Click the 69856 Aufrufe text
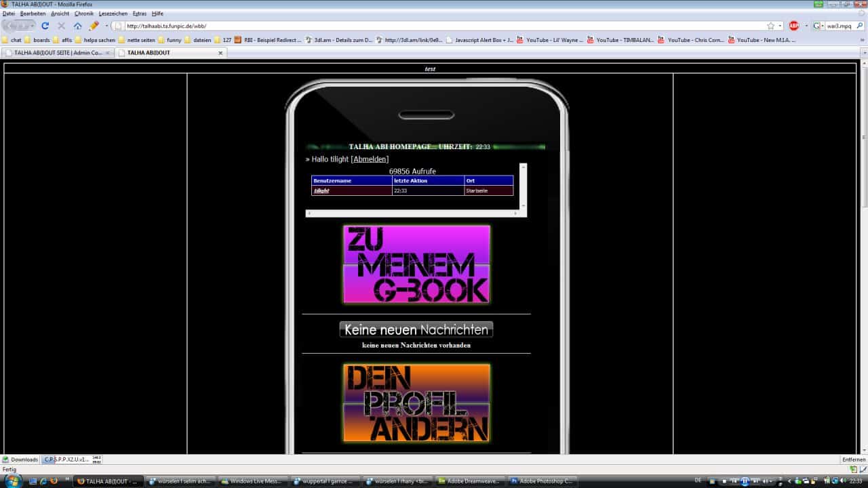The height and width of the screenshot is (488, 868). (x=413, y=171)
